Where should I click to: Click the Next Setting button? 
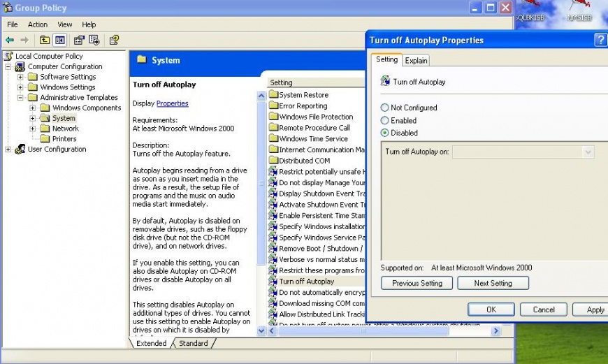[x=493, y=283]
